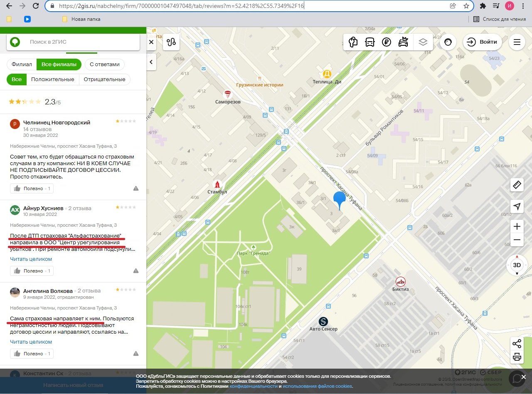The height and width of the screenshot is (394, 532).
Task: Report Челнинец Новгородский review
Action: 136,188
